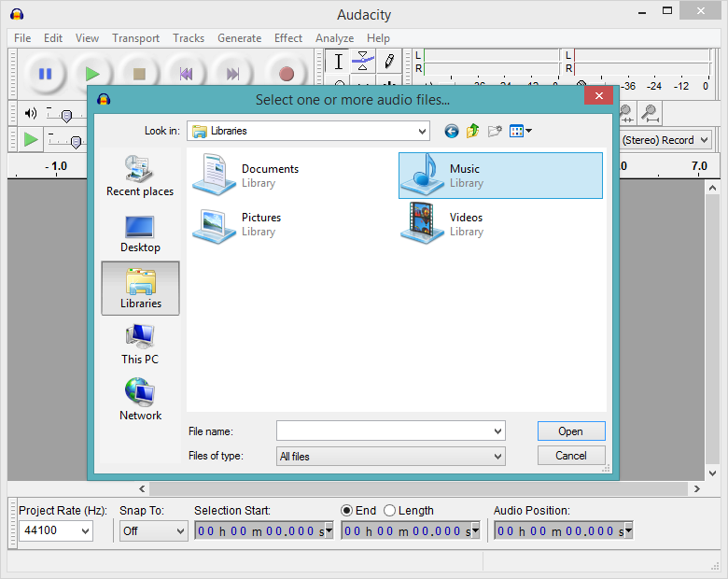This screenshot has height=579, width=728.
Task: Select the Envelope tool
Action: 363,62
